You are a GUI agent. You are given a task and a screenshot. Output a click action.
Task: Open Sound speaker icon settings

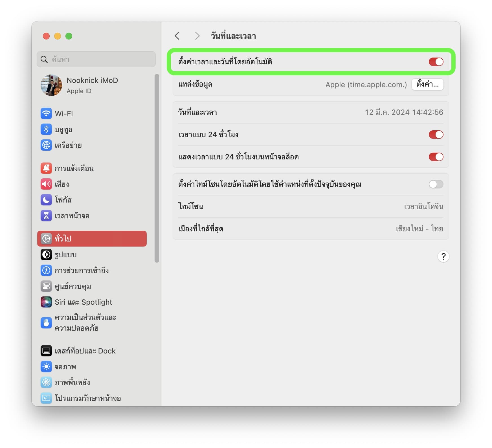pos(46,184)
